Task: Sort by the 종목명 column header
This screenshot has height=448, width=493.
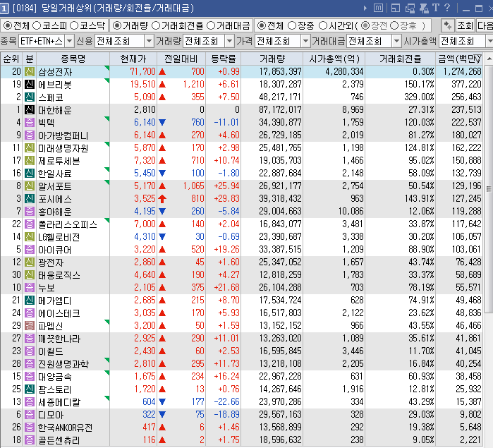Action: coord(73,59)
